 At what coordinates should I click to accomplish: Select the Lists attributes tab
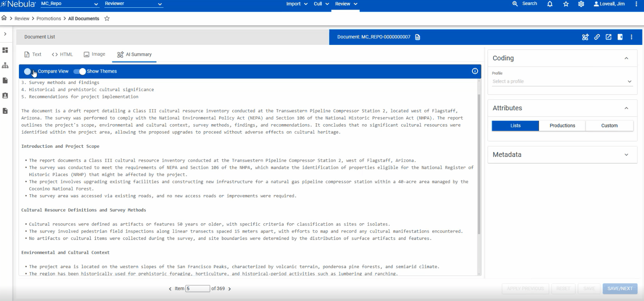[x=515, y=126]
